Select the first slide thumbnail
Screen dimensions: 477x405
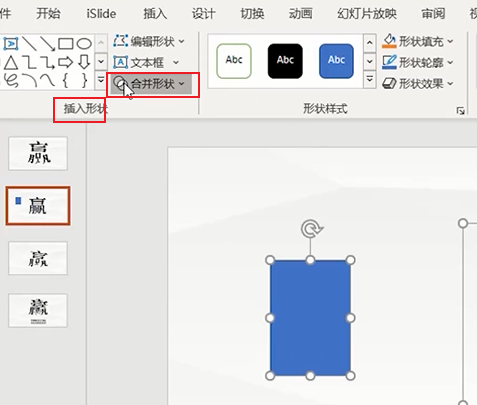pos(38,154)
